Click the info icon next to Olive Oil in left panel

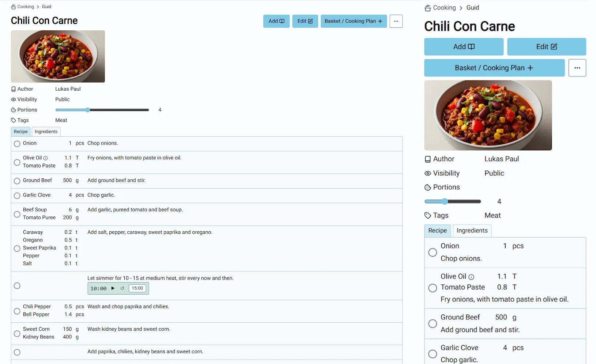click(x=46, y=158)
